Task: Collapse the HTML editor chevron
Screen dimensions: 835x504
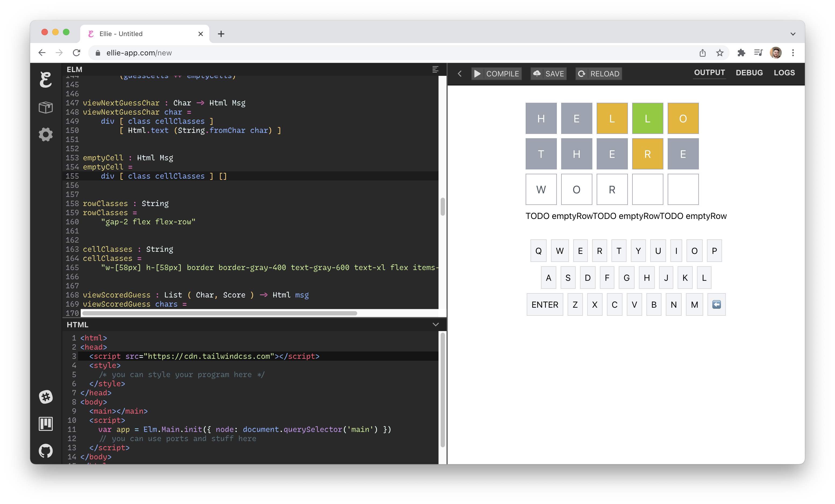Action: pyautogui.click(x=436, y=325)
